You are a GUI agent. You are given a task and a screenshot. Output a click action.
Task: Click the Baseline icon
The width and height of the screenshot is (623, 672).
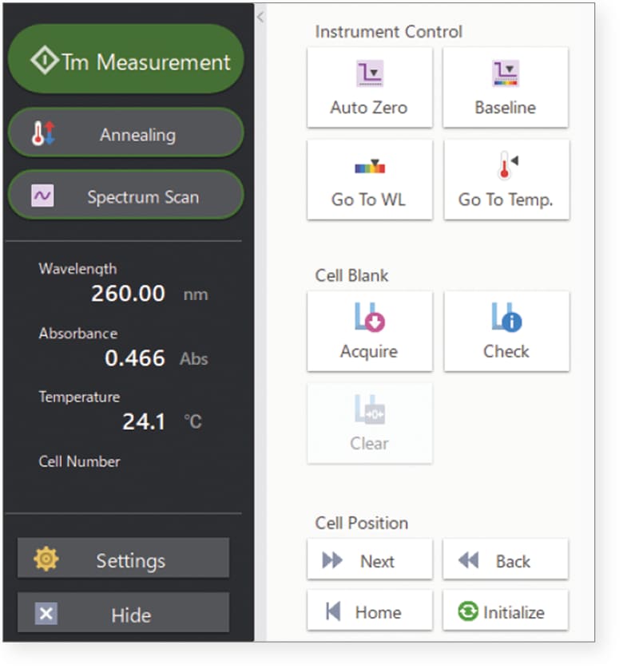click(x=506, y=73)
